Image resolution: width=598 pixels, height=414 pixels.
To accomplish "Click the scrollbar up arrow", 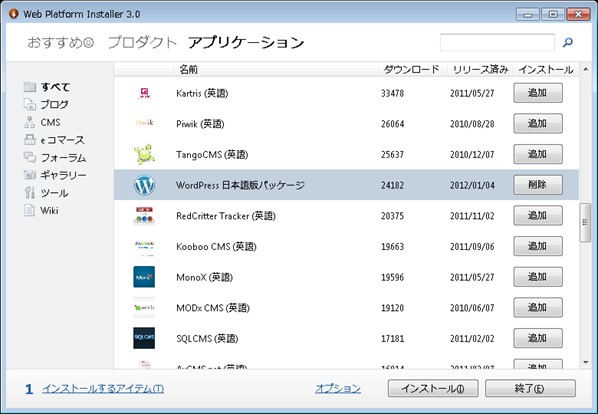I will click(585, 69).
